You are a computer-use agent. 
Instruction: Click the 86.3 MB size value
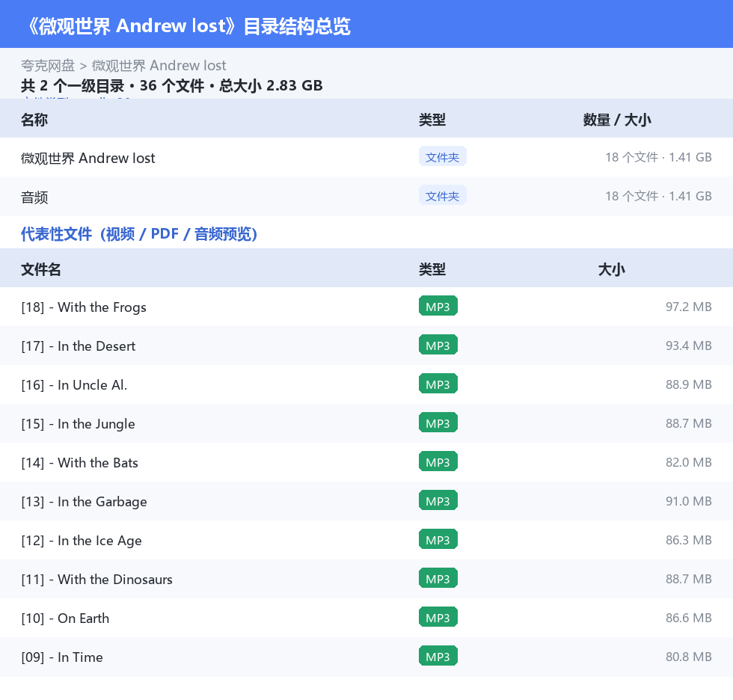[689, 540]
